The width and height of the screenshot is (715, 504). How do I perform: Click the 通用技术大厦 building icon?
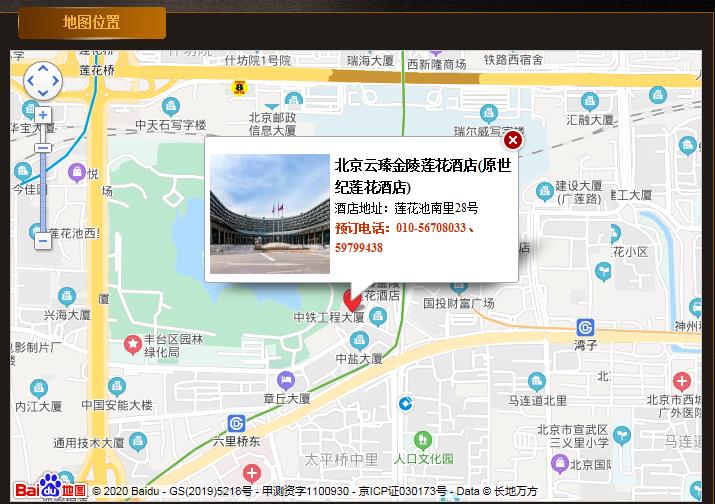[x=138, y=442]
